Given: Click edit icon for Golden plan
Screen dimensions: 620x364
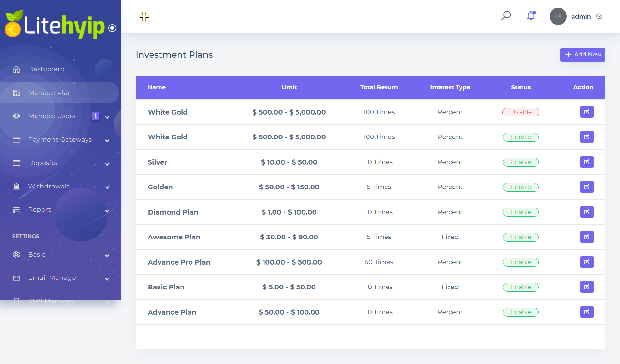Looking at the screenshot, I should 586,187.
